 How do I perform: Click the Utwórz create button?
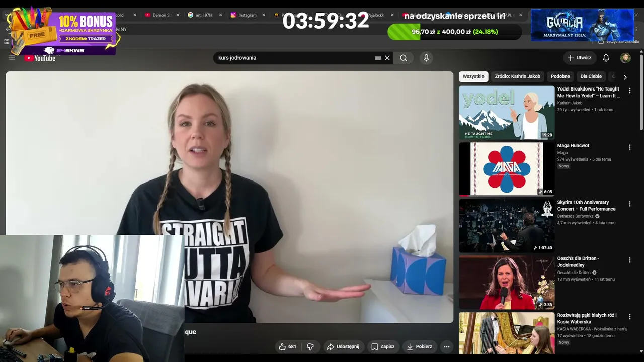click(580, 58)
